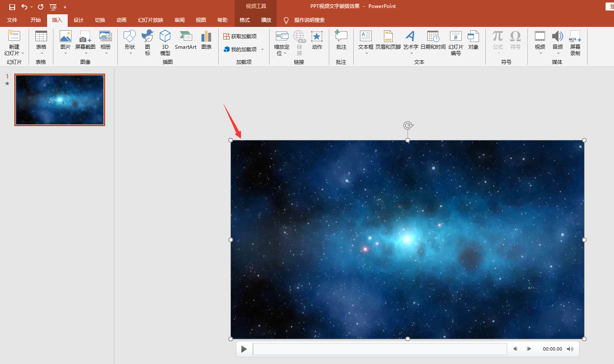614x364 pixels.
Task: Click the SmartArt icon
Action: tap(185, 40)
